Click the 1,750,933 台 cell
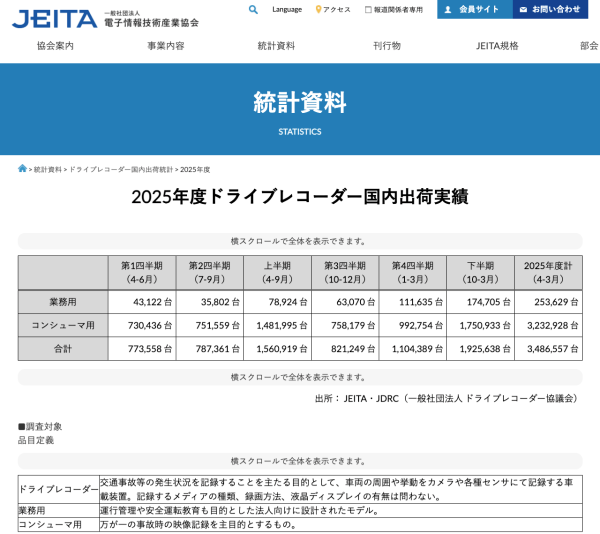The image size is (600, 534). tap(481, 325)
